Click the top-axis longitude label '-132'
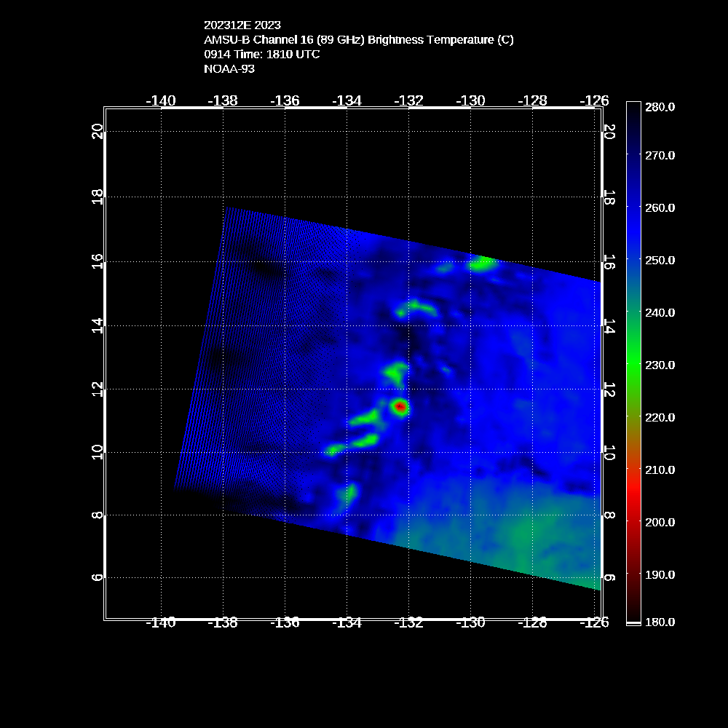Image resolution: width=728 pixels, height=728 pixels. click(x=409, y=100)
